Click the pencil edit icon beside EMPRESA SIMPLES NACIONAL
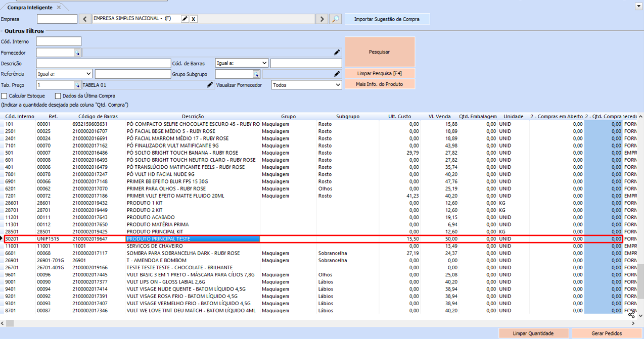The height and width of the screenshot is (339, 644). coord(185,19)
